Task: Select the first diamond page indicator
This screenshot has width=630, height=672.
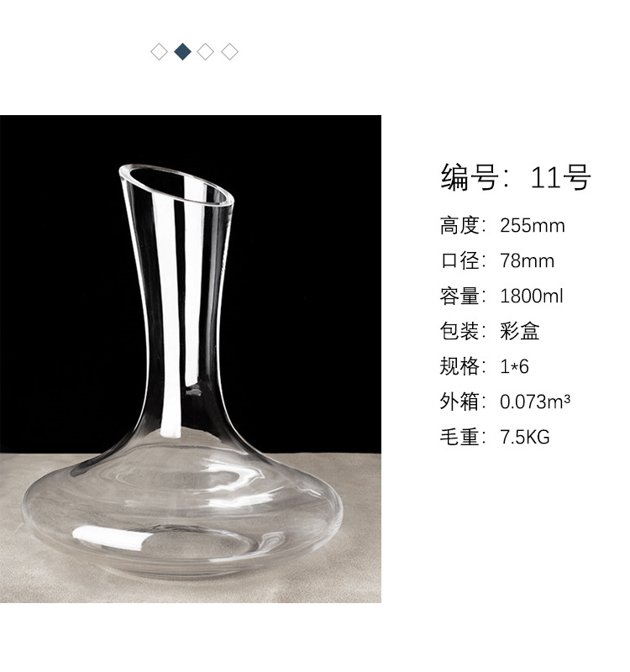Action: coord(159,51)
